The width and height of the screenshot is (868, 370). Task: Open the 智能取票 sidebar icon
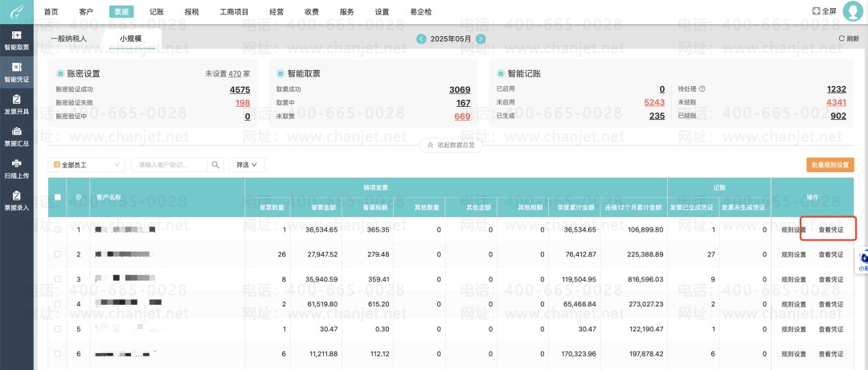[17, 40]
